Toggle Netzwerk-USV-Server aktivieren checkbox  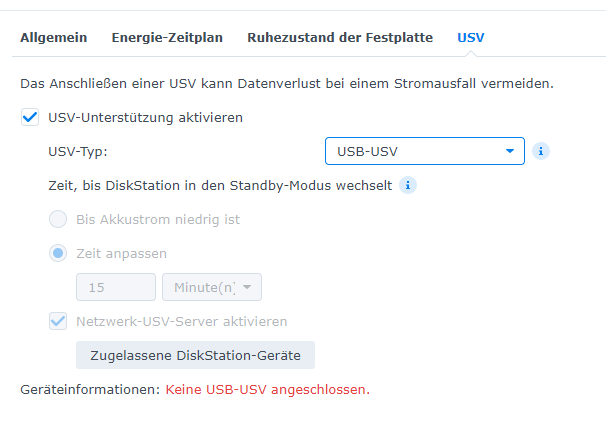[x=58, y=321]
